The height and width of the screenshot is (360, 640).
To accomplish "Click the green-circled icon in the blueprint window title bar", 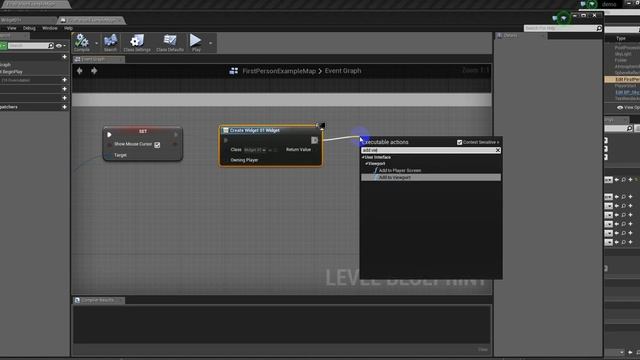I will (564, 18).
